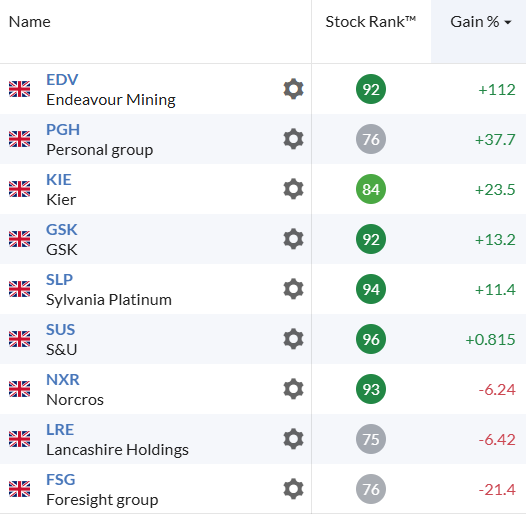This screenshot has width=526, height=516.
Task: Click the UK flag beside PGH
Action: tap(19, 139)
